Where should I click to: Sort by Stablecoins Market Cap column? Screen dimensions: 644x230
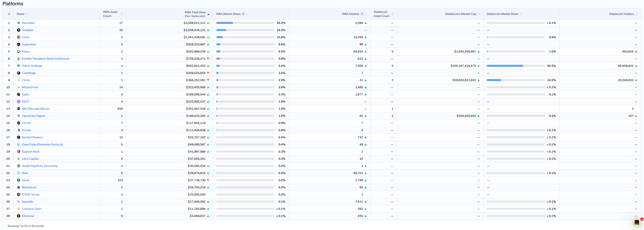479,14
